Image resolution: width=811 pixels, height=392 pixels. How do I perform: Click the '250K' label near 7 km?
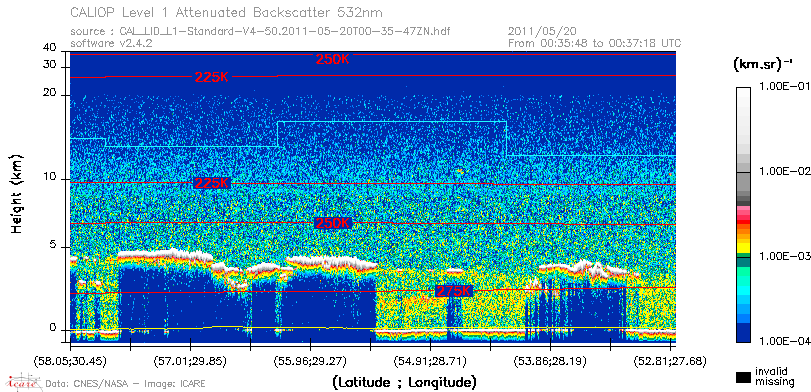coord(333,223)
